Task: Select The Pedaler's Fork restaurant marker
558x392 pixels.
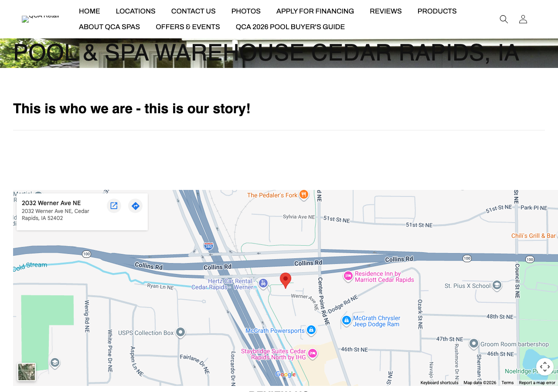Action: click(x=304, y=195)
